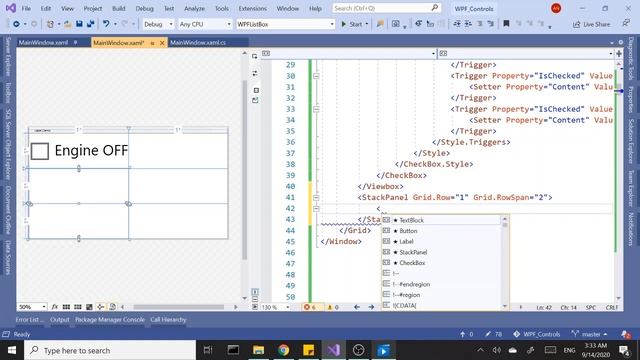Open the Package Manager Console tab
Screen dimensions: 640x360
[x=110, y=320]
